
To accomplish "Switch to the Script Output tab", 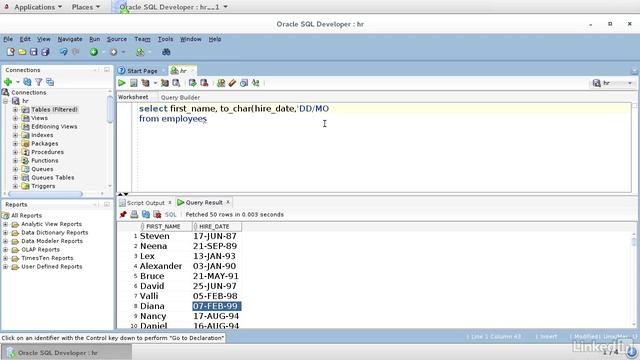I will (145, 202).
